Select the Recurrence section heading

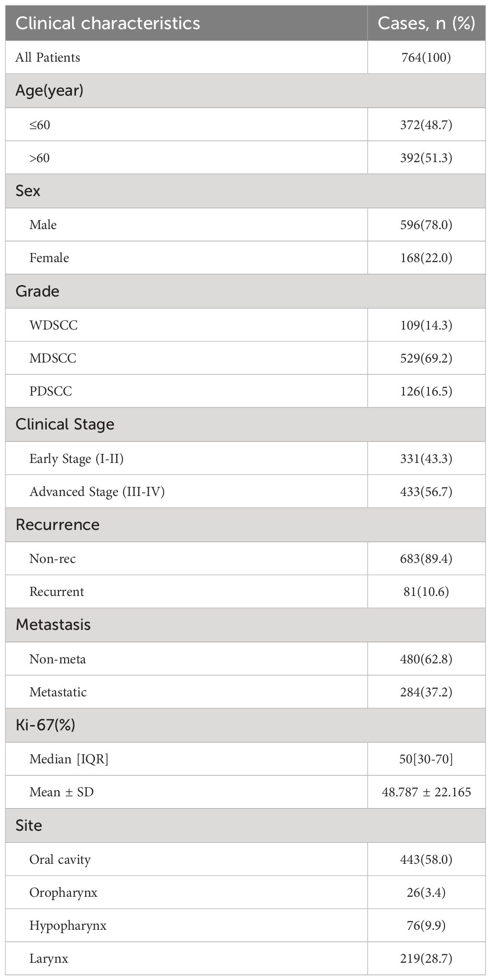point(57,524)
